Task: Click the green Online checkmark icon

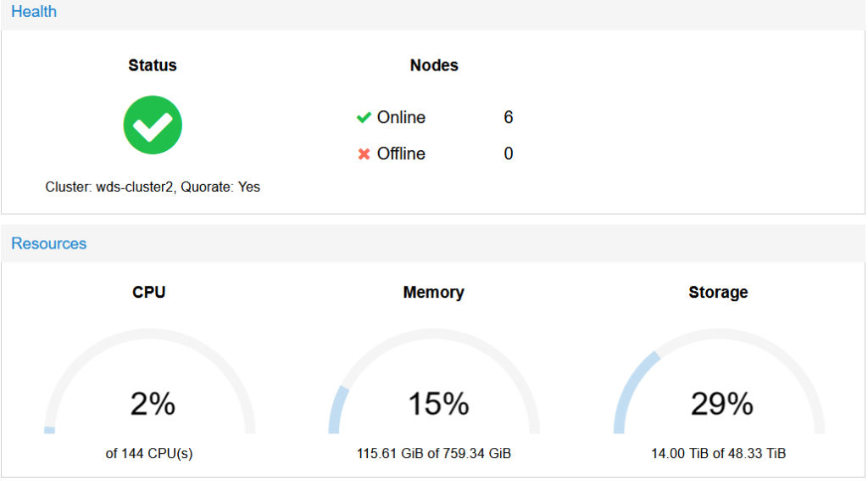Action: (x=364, y=117)
